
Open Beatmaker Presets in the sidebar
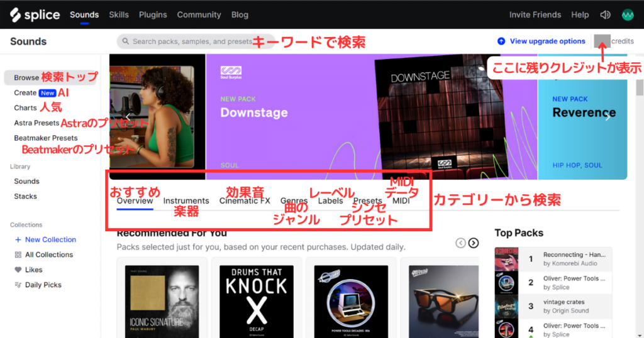pos(45,138)
